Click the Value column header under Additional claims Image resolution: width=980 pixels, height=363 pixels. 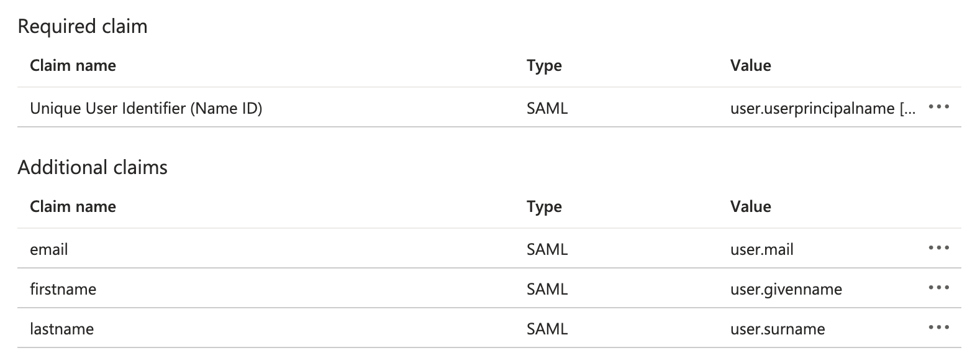coord(750,206)
